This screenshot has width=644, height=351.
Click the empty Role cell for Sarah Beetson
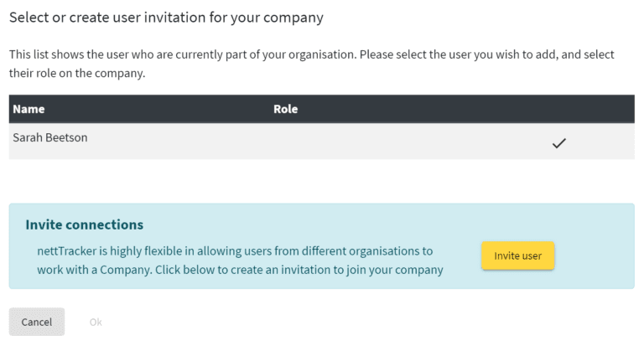pyautogui.click(x=377, y=142)
